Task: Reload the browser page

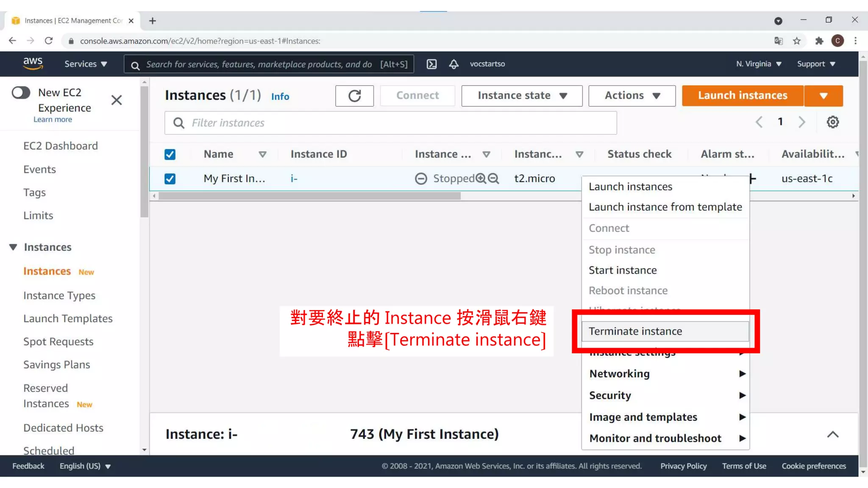Action: coord(49,41)
